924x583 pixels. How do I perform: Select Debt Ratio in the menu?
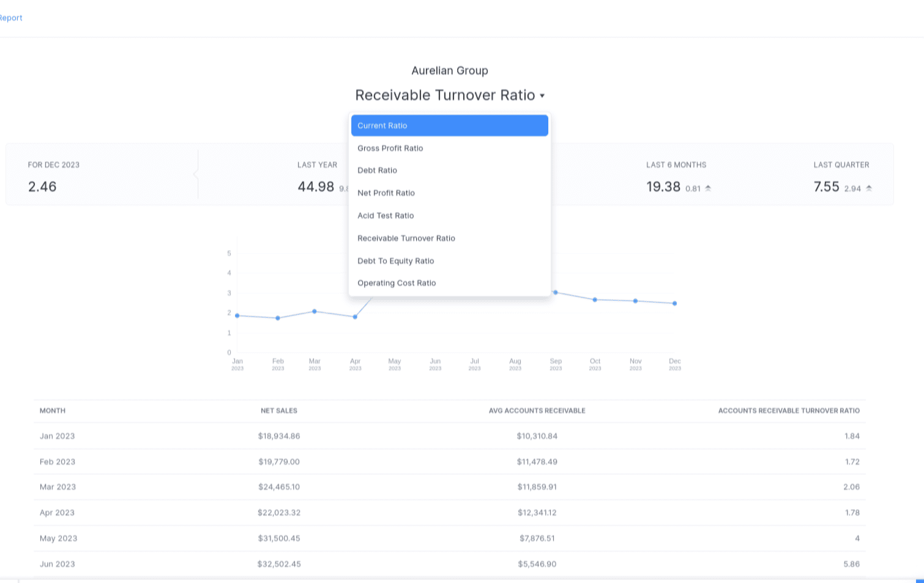tap(450, 170)
